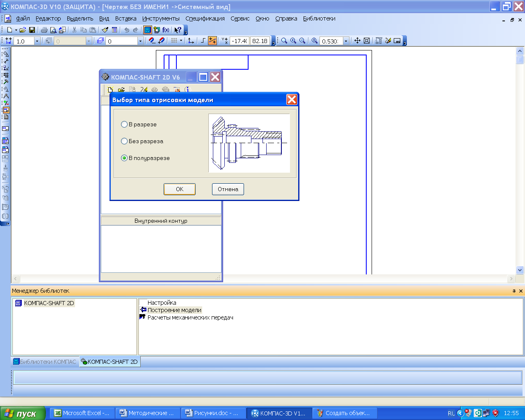The image size is (525, 420).
Task: Click the Open file folder icon in main toolbar
Action: [x=23, y=30]
